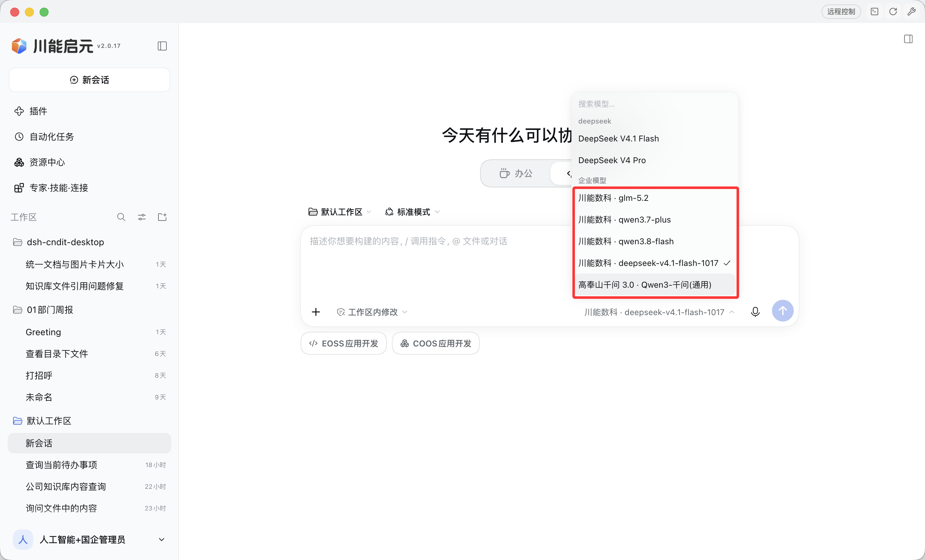Send message with the arrow button

[x=782, y=311]
